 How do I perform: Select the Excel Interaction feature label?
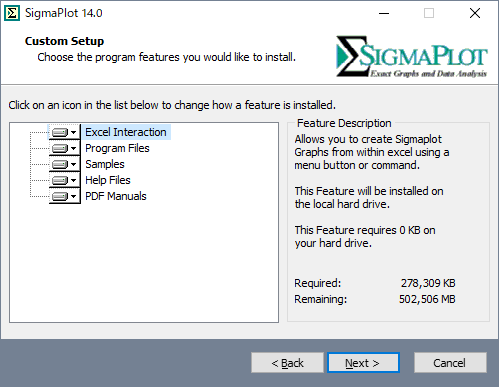tap(126, 132)
